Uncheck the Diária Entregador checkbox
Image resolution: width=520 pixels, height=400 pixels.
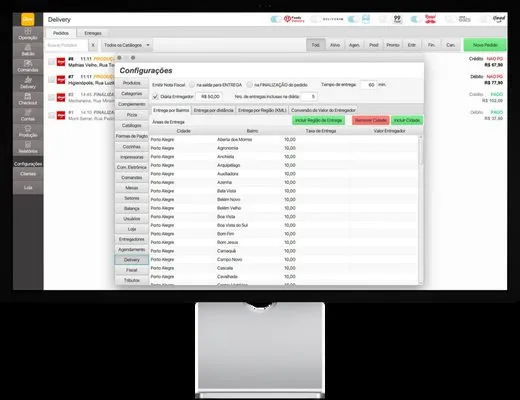coord(155,96)
